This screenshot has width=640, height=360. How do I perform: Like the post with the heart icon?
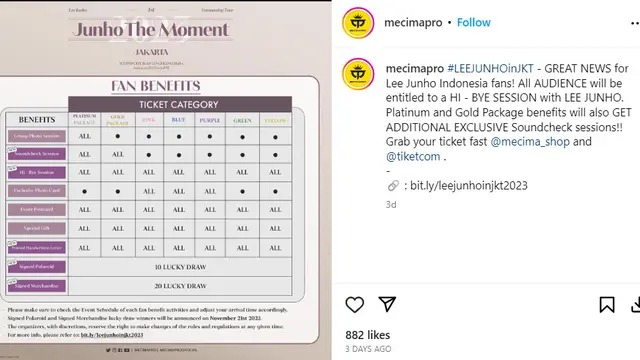coord(354,304)
